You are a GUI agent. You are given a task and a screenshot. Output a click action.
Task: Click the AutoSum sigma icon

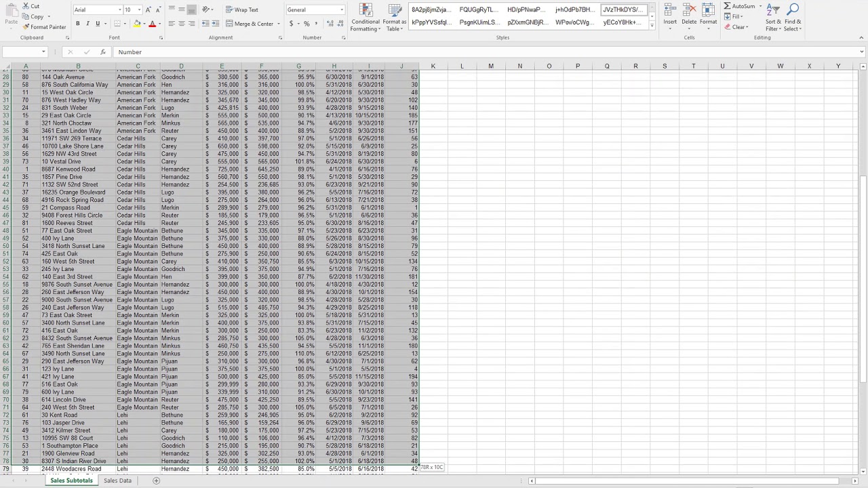click(x=727, y=6)
